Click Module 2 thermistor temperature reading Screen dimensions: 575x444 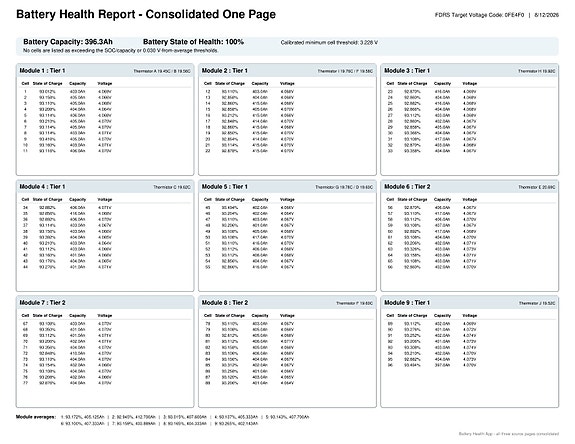tap(345, 71)
